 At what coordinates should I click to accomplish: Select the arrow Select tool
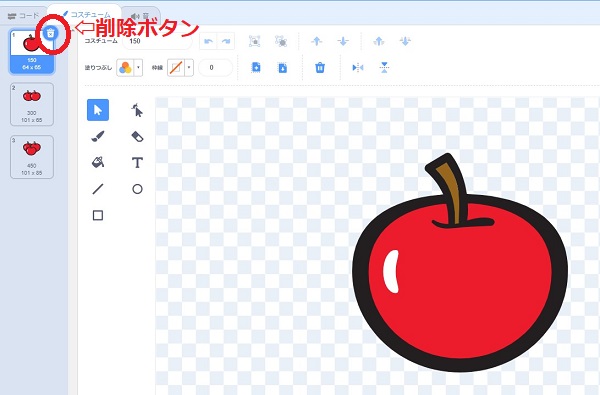tap(98, 110)
